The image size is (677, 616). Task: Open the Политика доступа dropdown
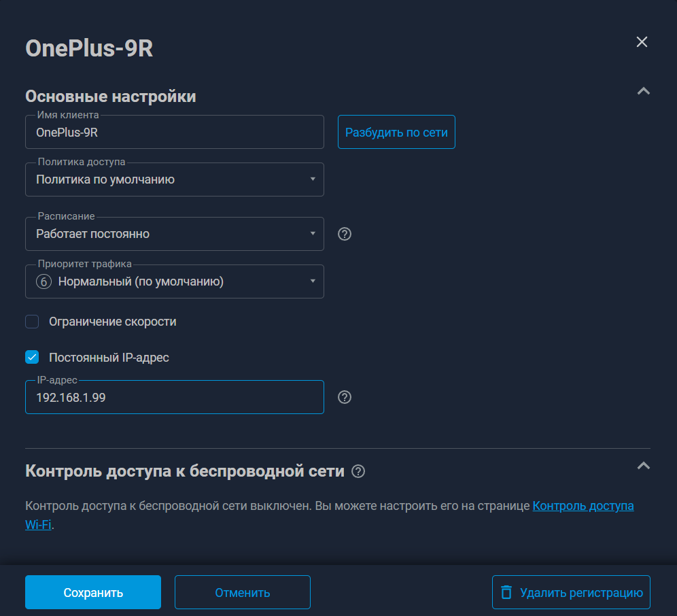coord(175,179)
